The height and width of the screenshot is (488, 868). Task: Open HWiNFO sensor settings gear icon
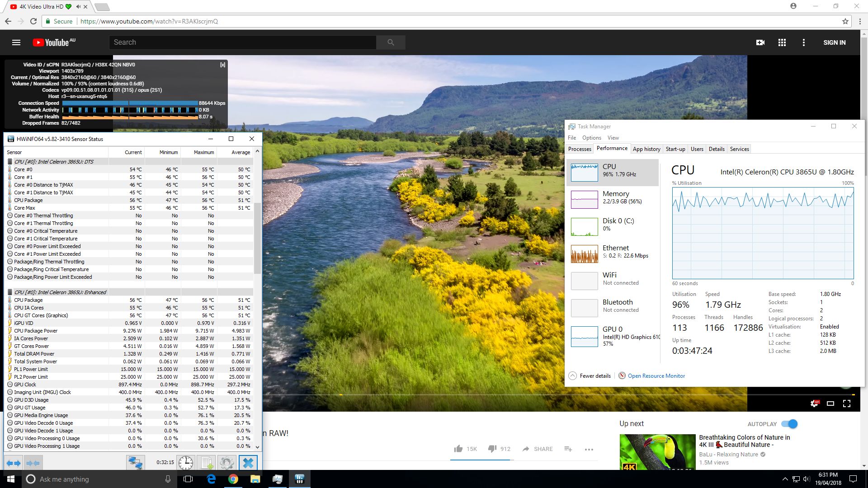click(227, 463)
